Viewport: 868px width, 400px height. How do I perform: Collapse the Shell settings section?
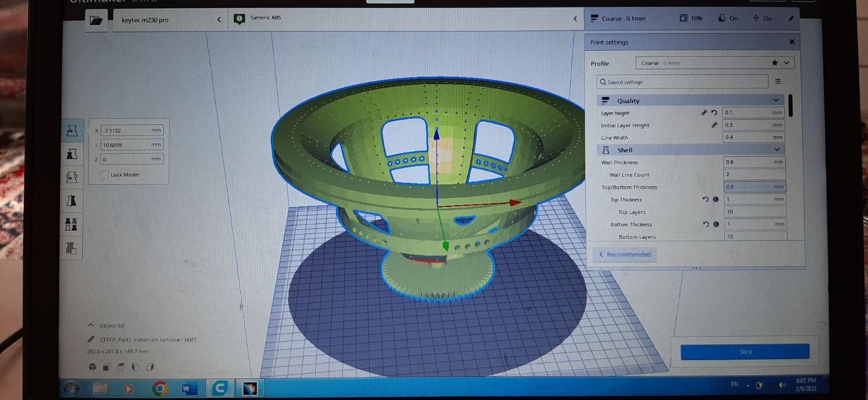coord(777,150)
